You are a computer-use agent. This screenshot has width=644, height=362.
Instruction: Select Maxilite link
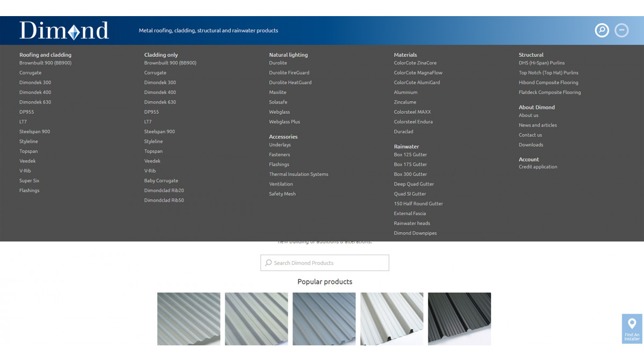(x=278, y=92)
